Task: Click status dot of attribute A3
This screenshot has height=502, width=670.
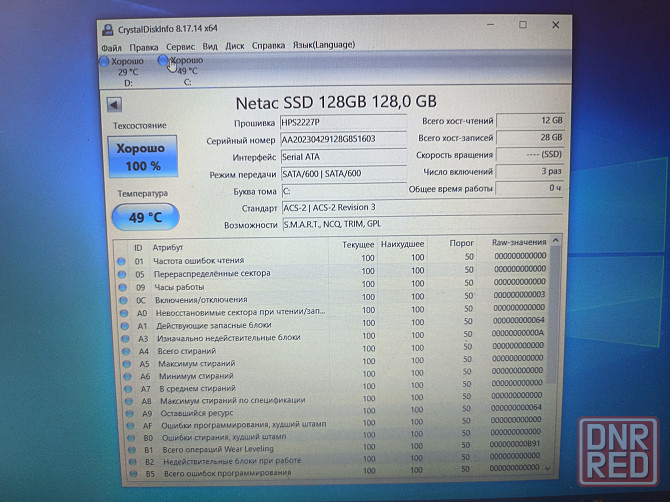Action: point(126,339)
